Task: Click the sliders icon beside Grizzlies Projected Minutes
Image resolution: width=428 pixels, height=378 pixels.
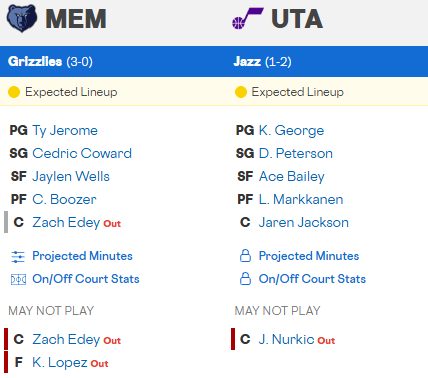Action: point(18,256)
